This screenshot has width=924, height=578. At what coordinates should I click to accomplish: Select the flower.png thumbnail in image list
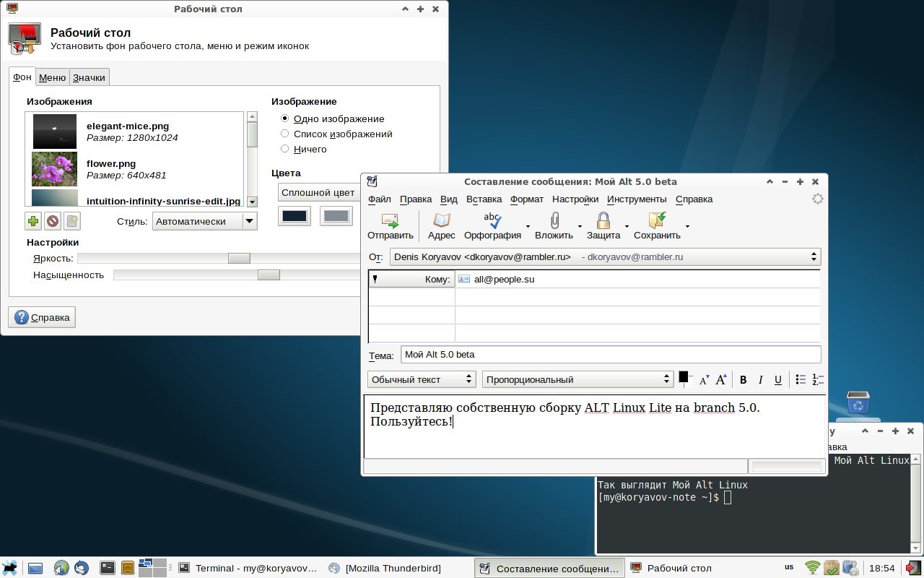point(54,169)
